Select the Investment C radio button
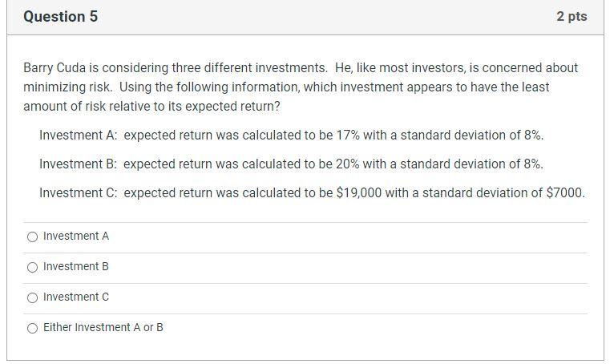 point(32,297)
